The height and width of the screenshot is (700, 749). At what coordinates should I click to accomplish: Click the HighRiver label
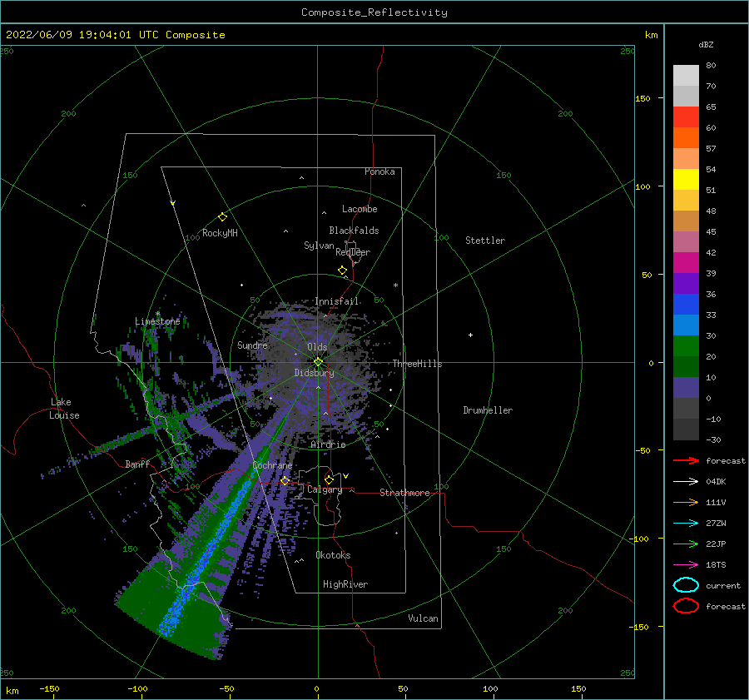[345, 585]
